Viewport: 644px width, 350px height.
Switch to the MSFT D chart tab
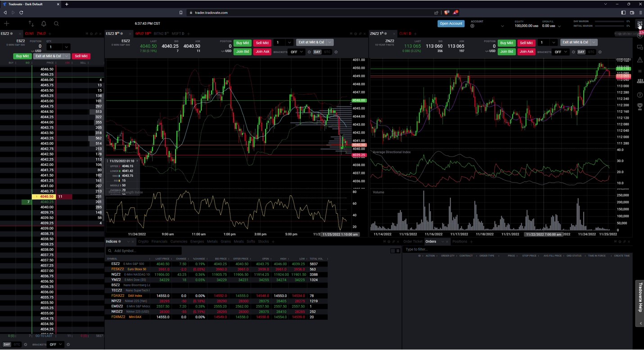coord(178,34)
